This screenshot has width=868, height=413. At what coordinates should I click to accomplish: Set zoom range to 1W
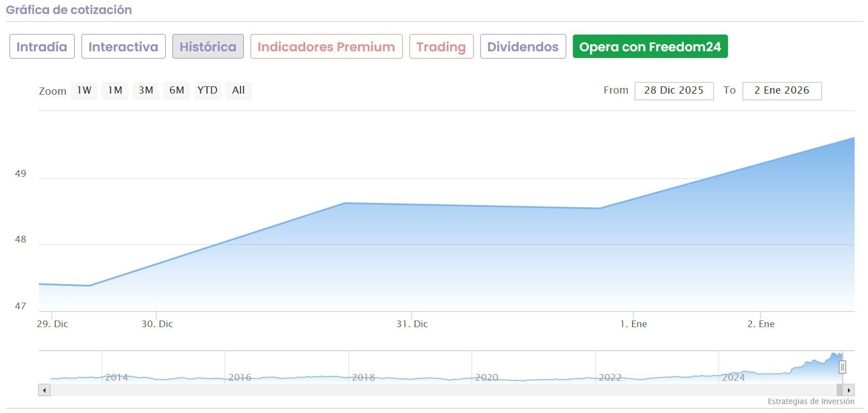84,91
